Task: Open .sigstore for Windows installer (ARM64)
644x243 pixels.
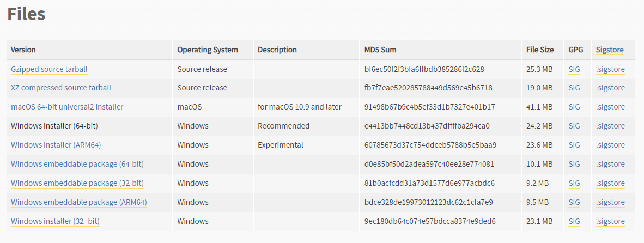Action: click(610, 145)
